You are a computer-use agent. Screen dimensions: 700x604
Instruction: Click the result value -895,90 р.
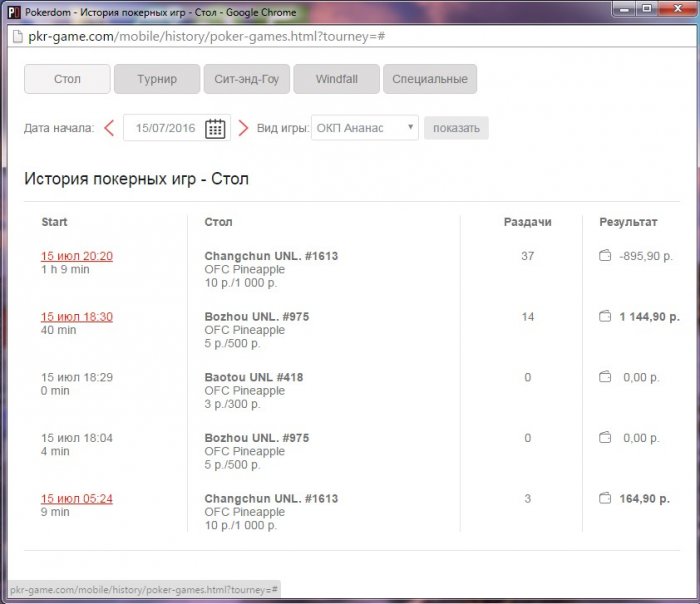[646, 256]
